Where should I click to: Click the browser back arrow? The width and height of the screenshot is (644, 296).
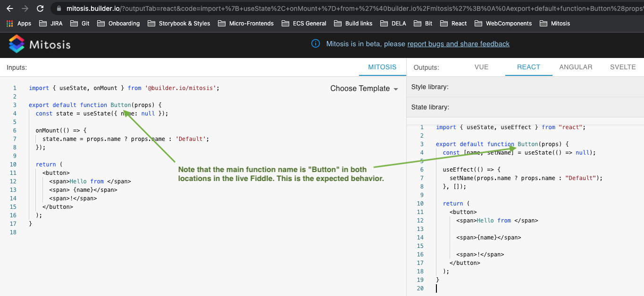[x=10, y=8]
